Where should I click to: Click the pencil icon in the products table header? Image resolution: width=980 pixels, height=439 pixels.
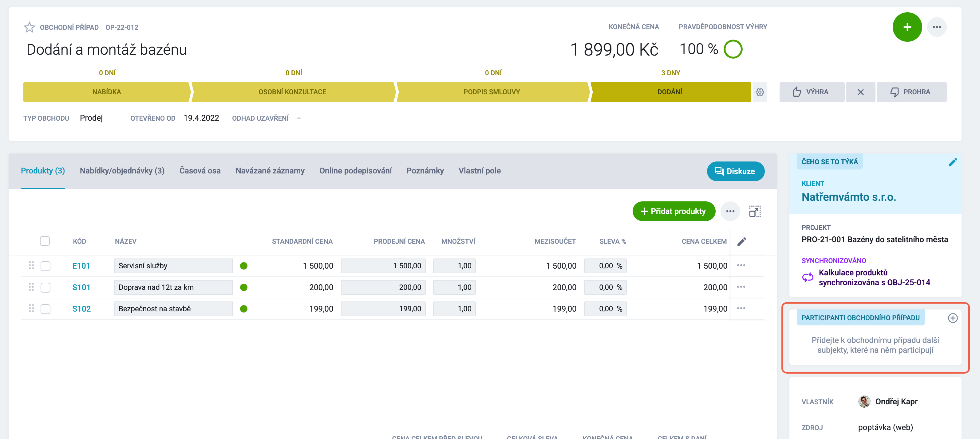tap(741, 242)
